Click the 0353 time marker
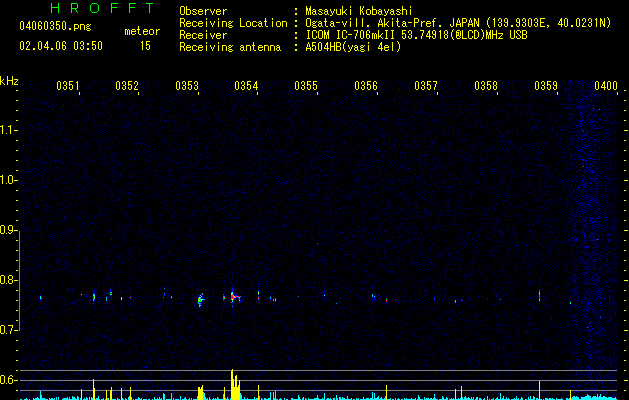This screenshot has height=400, width=629. tap(187, 85)
